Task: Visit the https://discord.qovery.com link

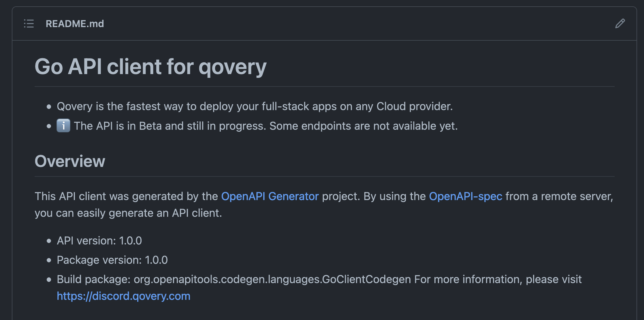Action: (123, 296)
